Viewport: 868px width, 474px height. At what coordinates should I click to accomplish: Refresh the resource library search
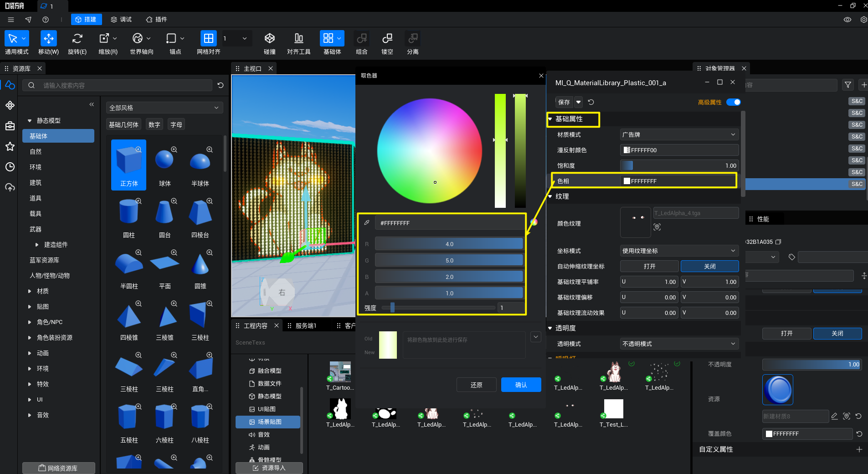[221, 85]
